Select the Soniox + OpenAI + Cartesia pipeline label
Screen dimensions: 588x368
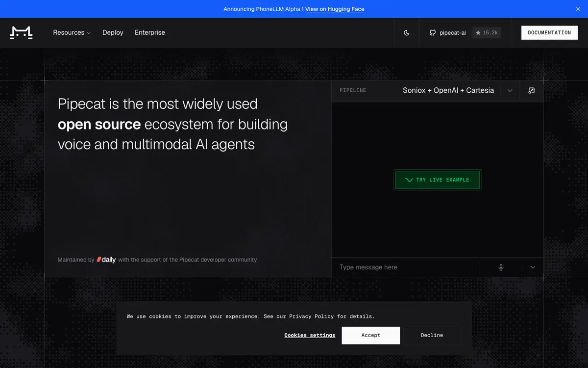448,90
